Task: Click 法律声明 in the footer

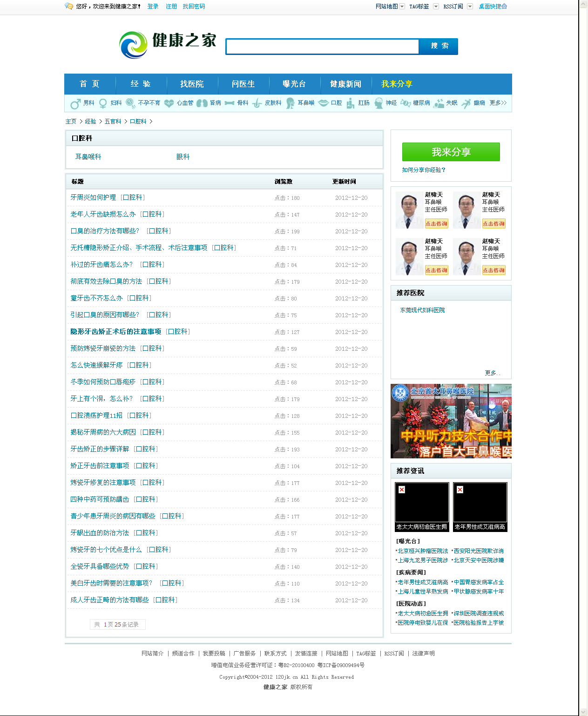Action: pyautogui.click(x=423, y=654)
